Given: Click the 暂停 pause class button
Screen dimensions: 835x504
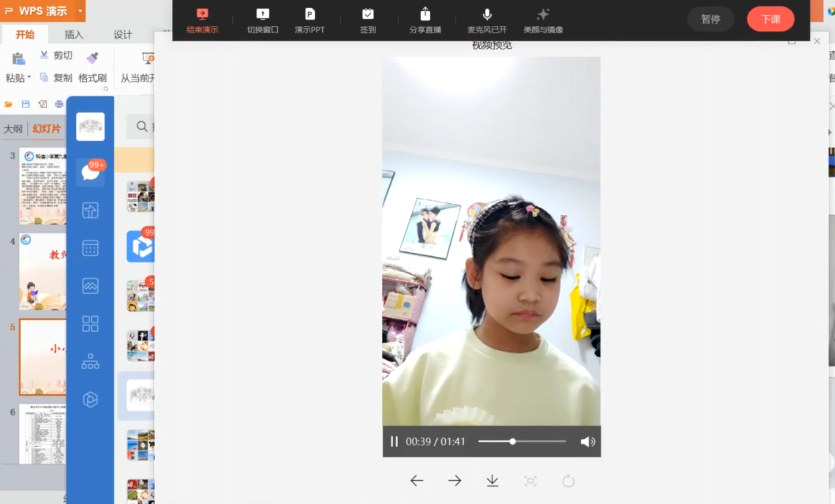Looking at the screenshot, I should coord(710,19).
